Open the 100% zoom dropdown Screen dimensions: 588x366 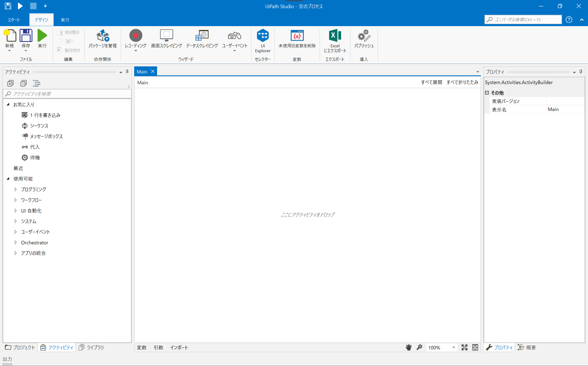click(x=442, y=347)
